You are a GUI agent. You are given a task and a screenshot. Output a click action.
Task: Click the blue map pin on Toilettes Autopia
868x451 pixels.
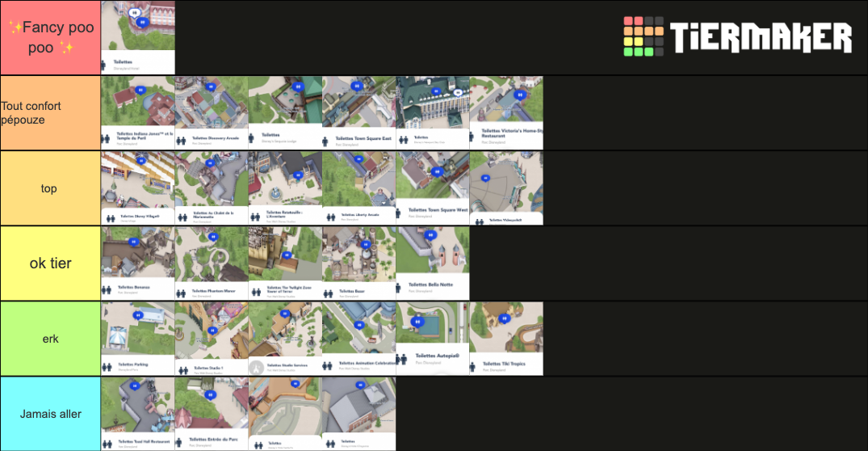(418, 322)
